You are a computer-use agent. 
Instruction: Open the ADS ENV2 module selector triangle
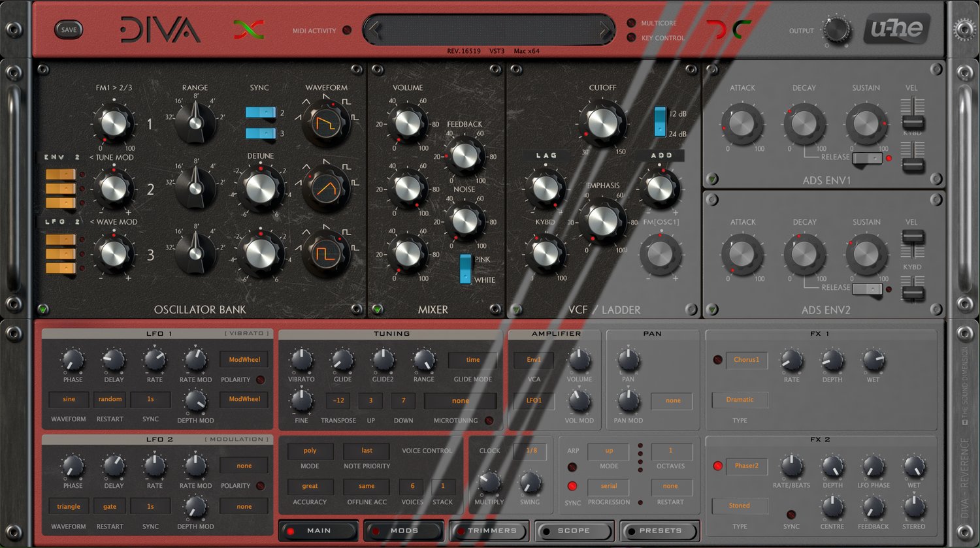[x=712, y=309]
